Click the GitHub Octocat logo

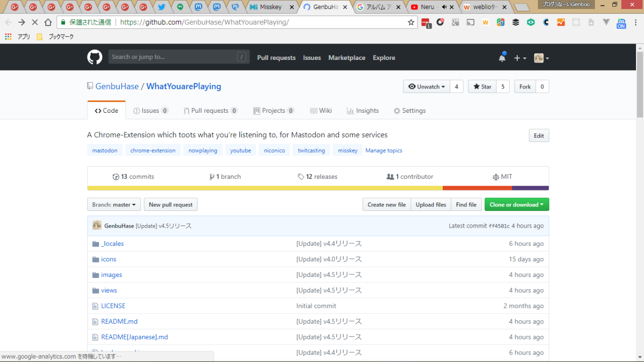pos(95,57)
